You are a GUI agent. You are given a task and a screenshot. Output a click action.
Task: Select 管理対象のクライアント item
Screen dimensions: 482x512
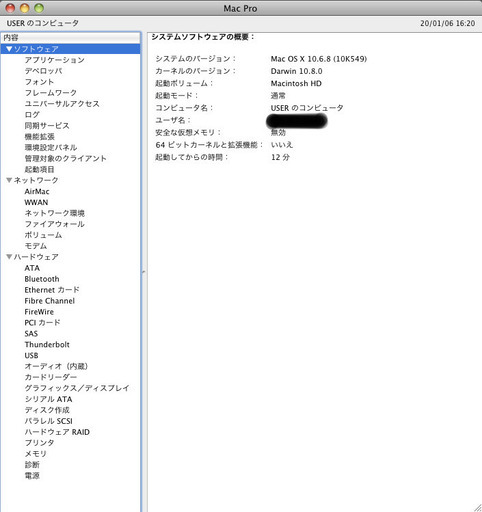[x=66, y=158]
